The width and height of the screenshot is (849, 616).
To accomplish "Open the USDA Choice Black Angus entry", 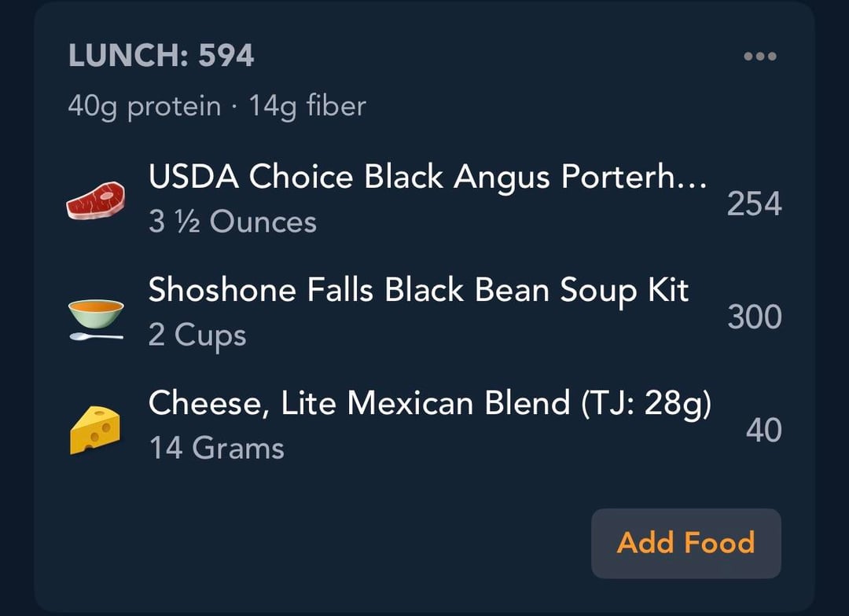I will pyautogui.click(x=426, y=178).
